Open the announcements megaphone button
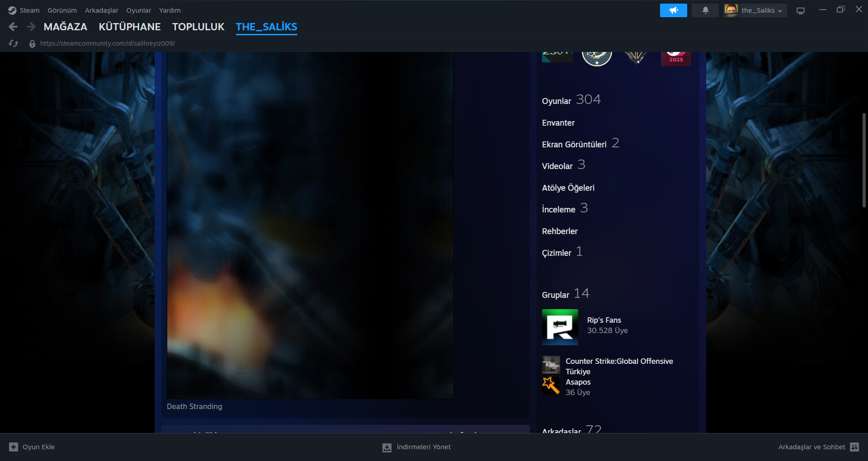The height and width of the screenshot is (461, 868). (674, 10)
